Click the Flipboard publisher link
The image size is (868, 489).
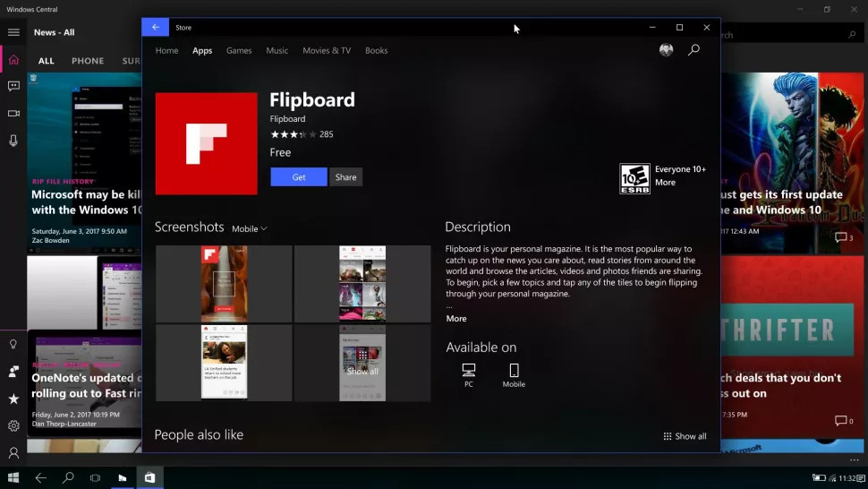click(x=287, y=118)
